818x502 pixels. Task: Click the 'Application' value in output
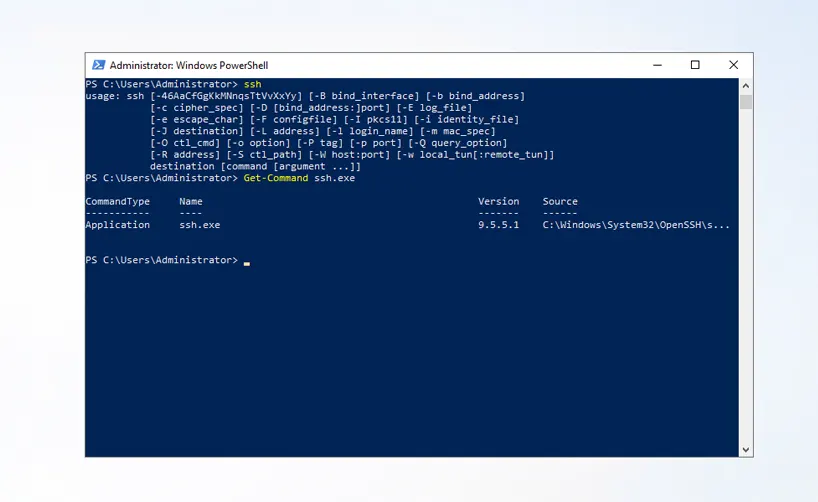(117, 225)
